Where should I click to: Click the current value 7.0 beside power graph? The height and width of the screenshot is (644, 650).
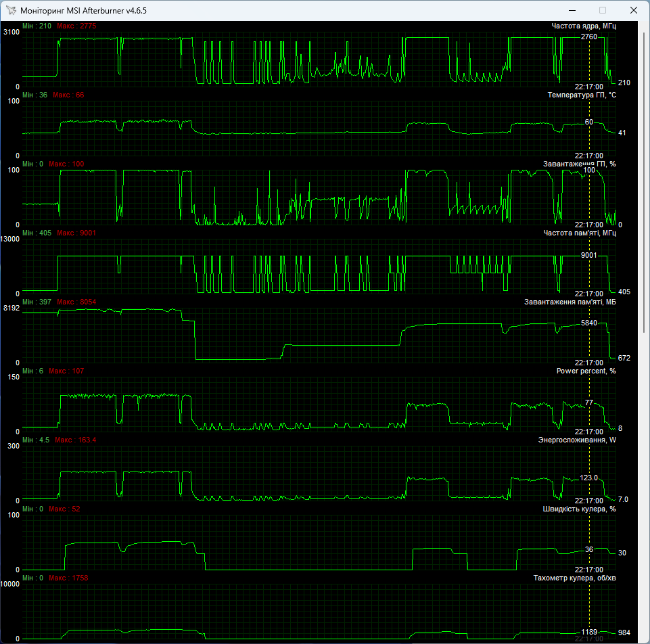623,499
